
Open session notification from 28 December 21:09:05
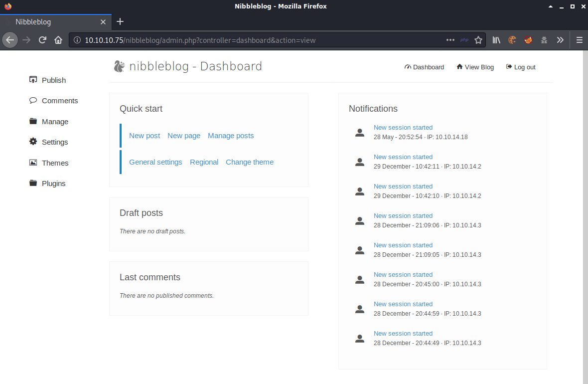[x=403, y=245]
